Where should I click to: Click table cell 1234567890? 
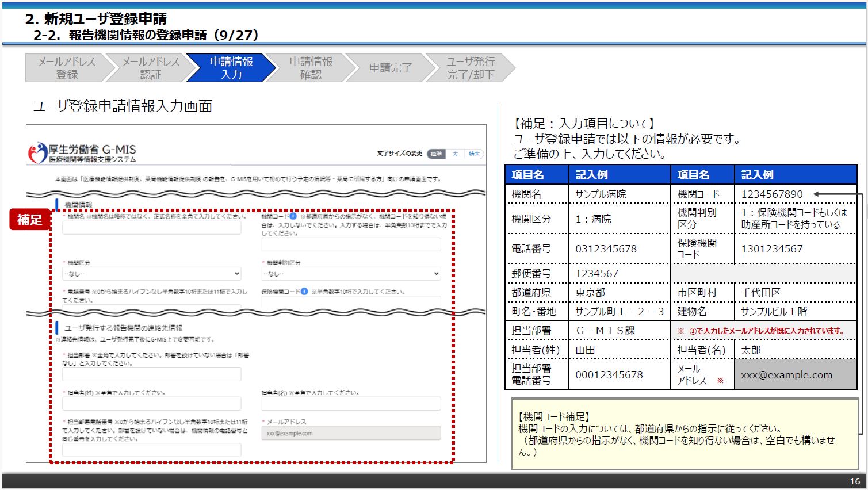(796, 194)
